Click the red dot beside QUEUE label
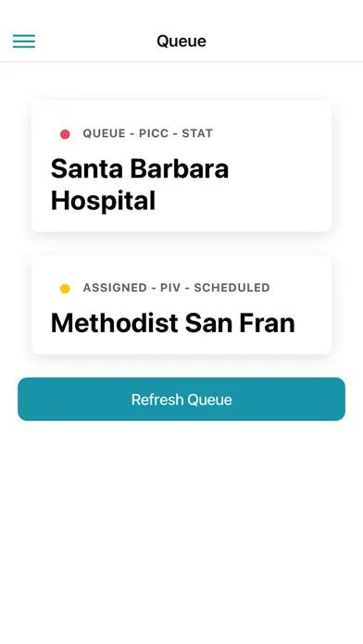363x644 pixels. coord(65,134)
